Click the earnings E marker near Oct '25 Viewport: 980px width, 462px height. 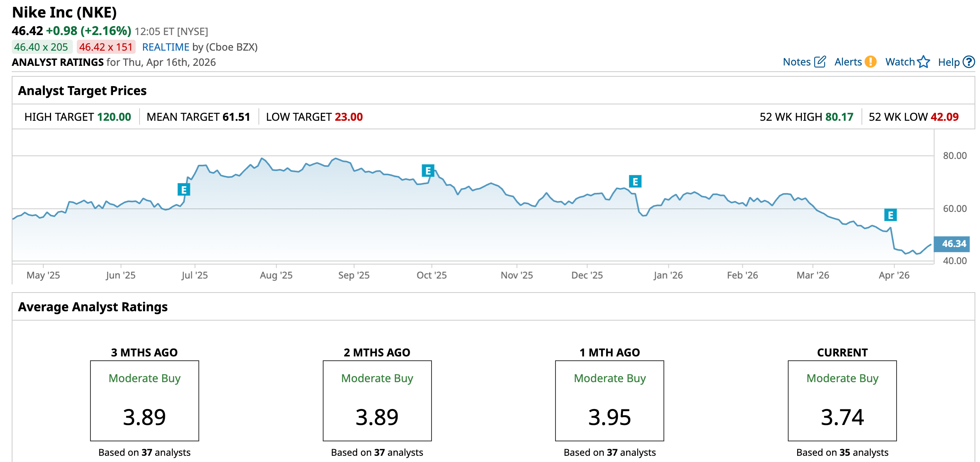coord(428,171)
